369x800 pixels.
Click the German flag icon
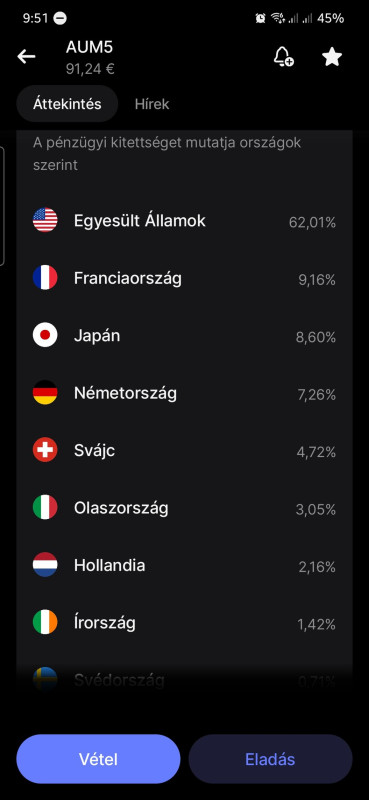(x=45, y=393)
